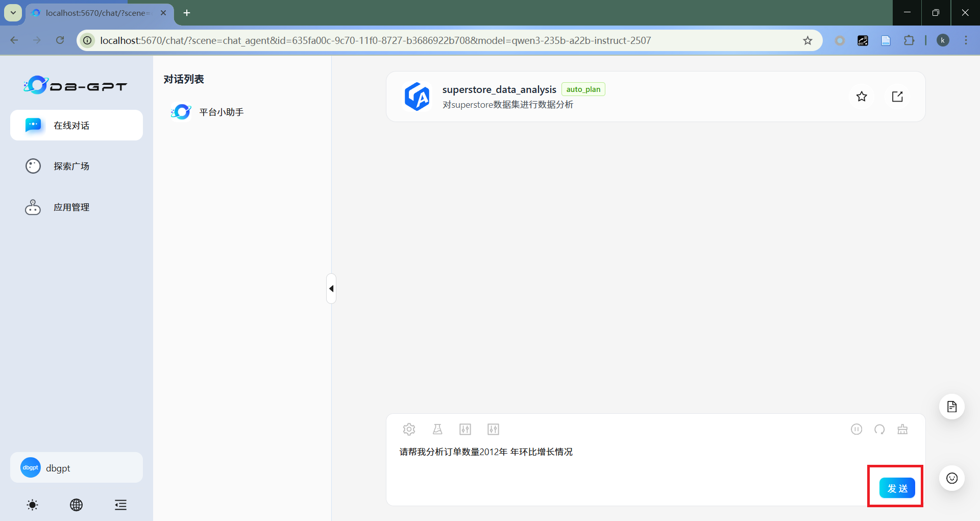Collapse the sidebar using the menu fold icon

pyautogui.click(x=120, y=505)
